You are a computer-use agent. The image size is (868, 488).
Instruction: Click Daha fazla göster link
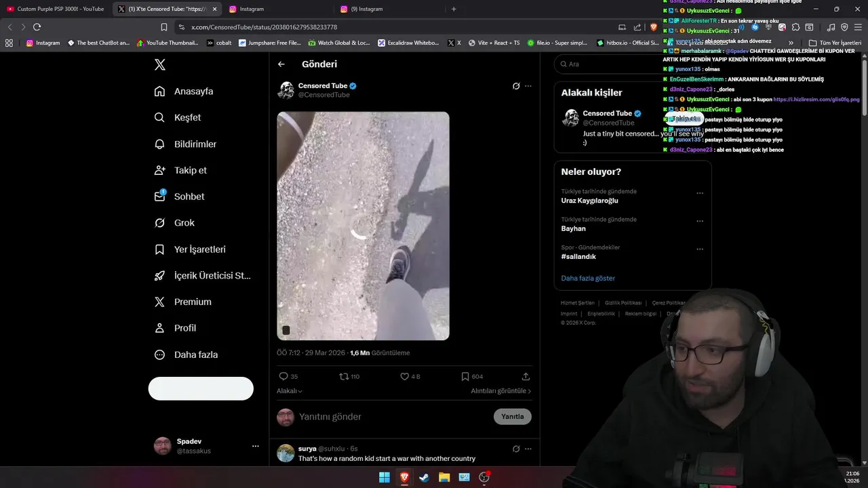[x=588, y=279]
